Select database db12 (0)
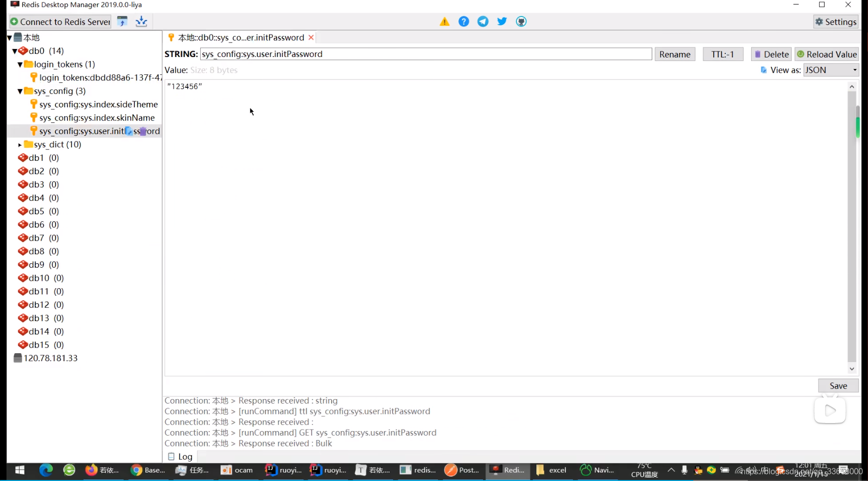The width and height of the screenshot is (868, 481). [x=41, y=305]
